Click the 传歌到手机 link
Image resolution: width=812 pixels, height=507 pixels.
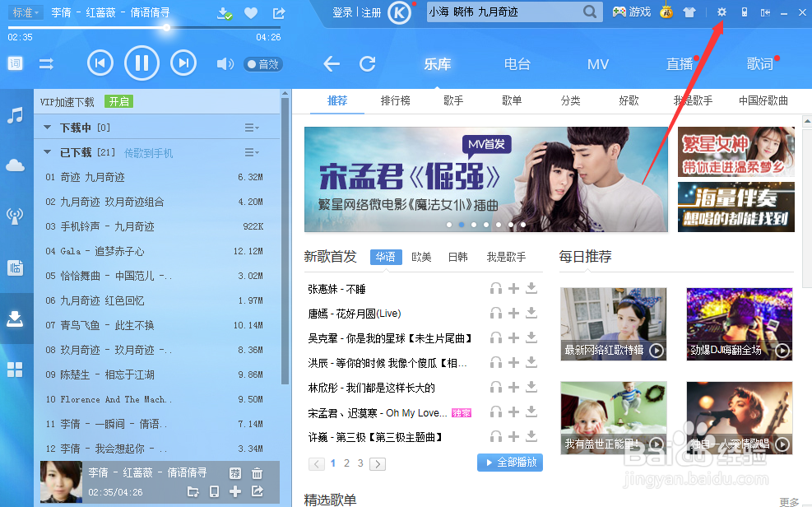(x=149, y=153)
